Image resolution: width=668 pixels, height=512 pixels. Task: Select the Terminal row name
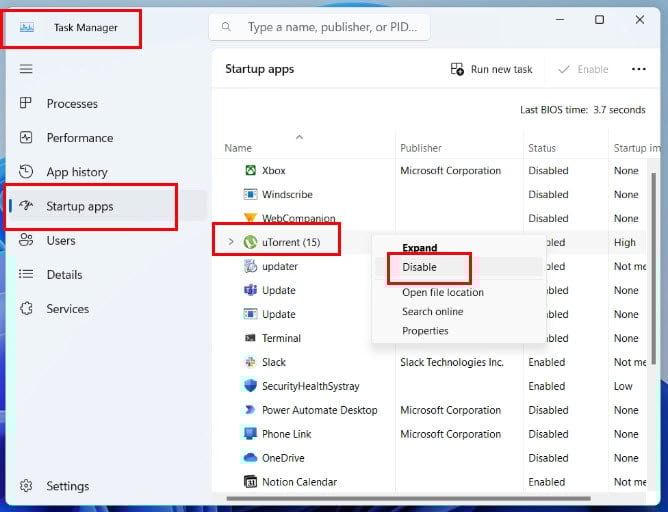(281, 338)
